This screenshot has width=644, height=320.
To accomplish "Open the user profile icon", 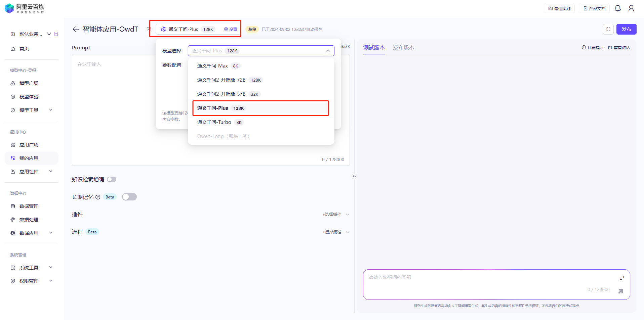I will click(x=631, y=8).
